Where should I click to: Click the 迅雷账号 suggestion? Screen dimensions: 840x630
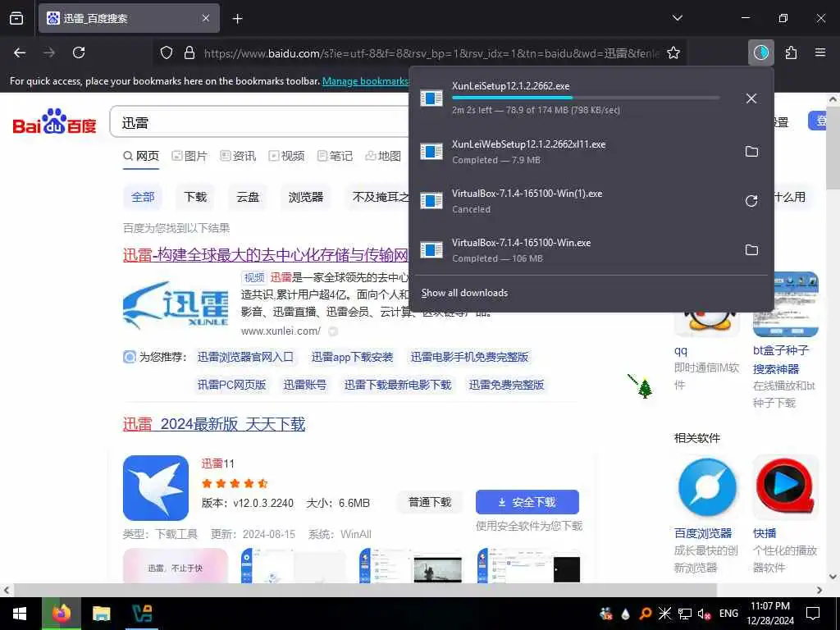pyautogui.click(x=305, y=385)
